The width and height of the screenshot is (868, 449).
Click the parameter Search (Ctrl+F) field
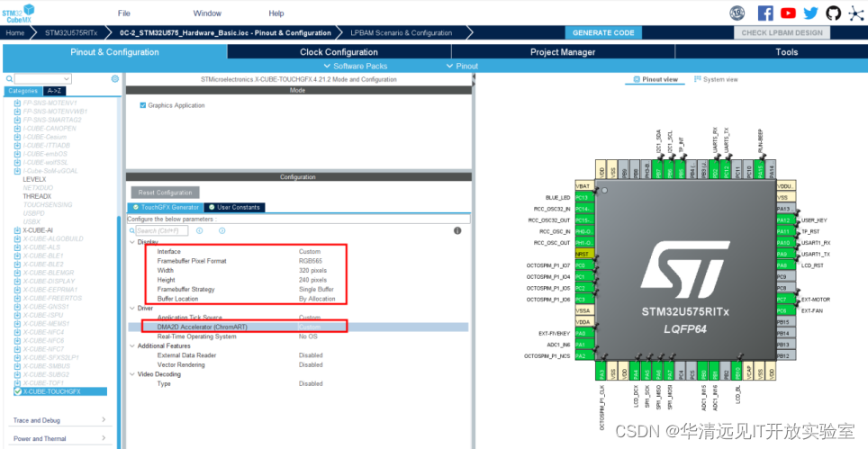point(162,230)
